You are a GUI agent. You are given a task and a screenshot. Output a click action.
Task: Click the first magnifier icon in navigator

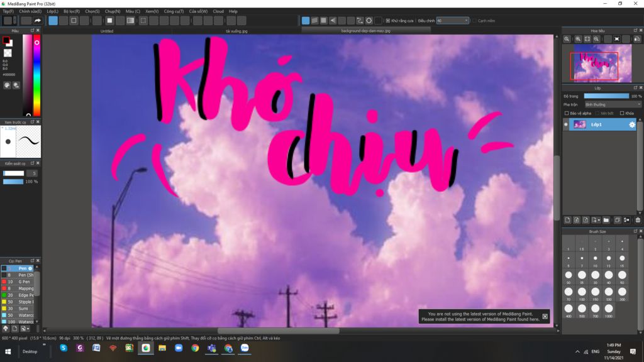click(x=567, y=39)
